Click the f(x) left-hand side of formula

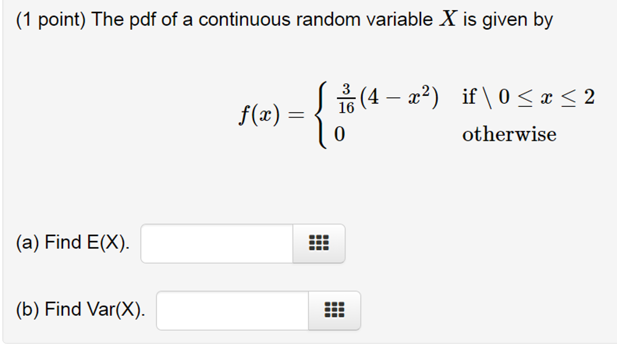pyautogui.click(x=259, y=115)
